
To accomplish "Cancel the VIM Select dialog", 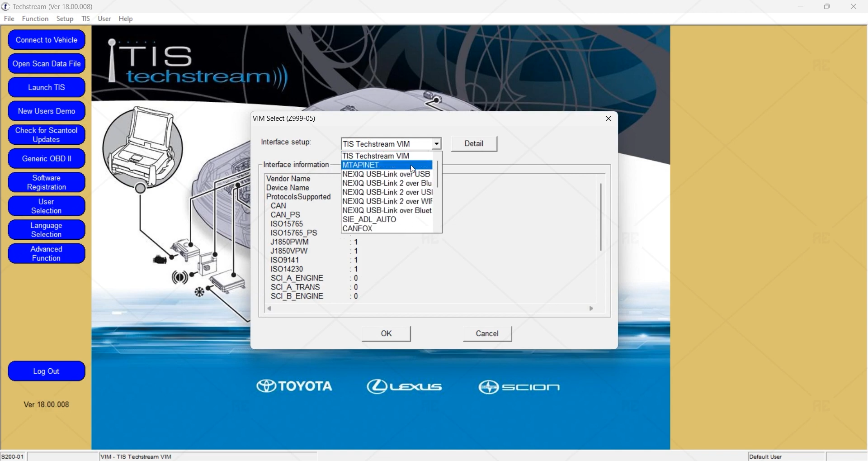I will 486,334.
